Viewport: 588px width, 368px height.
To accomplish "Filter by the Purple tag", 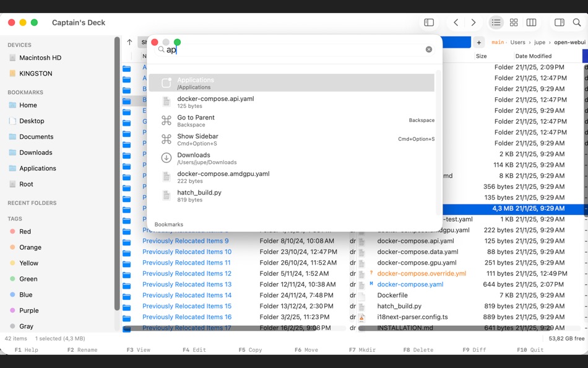I will click(29, 310).
